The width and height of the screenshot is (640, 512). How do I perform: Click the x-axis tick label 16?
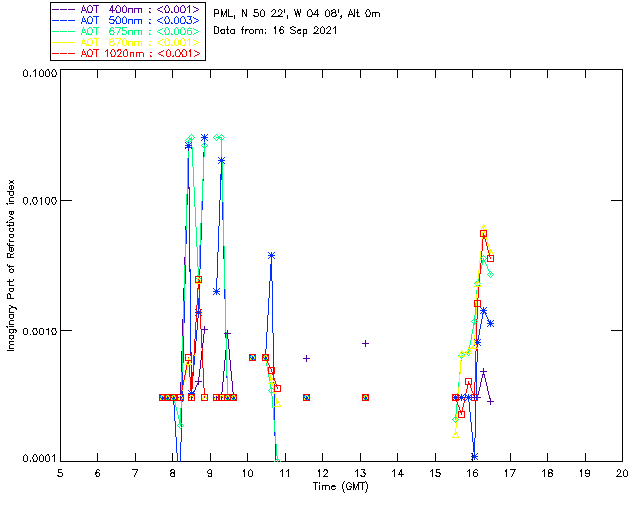pyautogui.click(x=473, y=473)
